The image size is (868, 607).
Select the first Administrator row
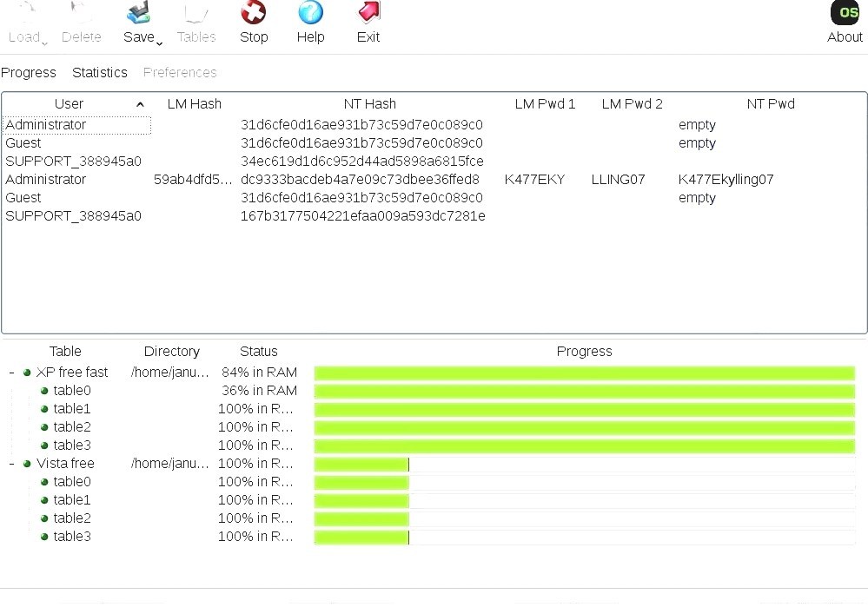[x=78, y=124]
